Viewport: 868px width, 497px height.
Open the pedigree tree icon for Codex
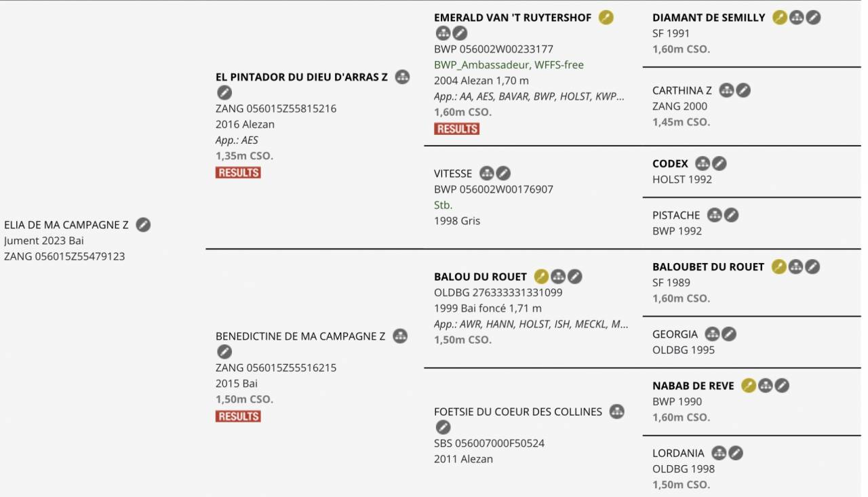click(x=703, y=163)
